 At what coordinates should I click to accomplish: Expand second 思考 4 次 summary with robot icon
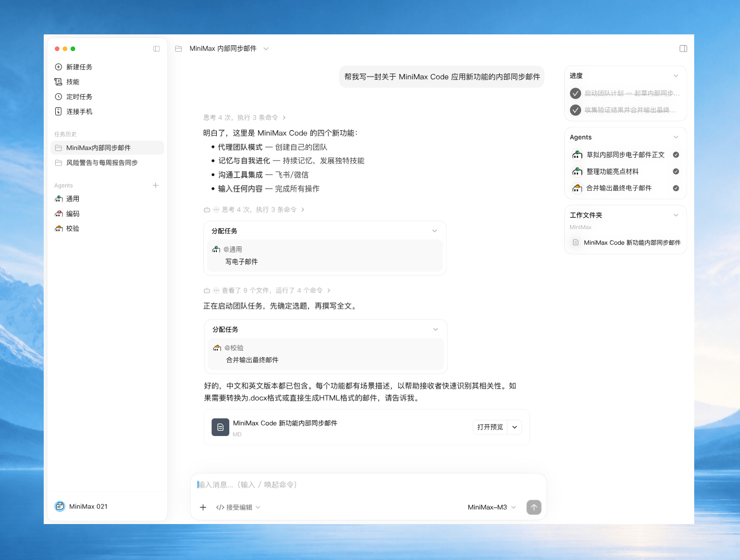(254, 209)
